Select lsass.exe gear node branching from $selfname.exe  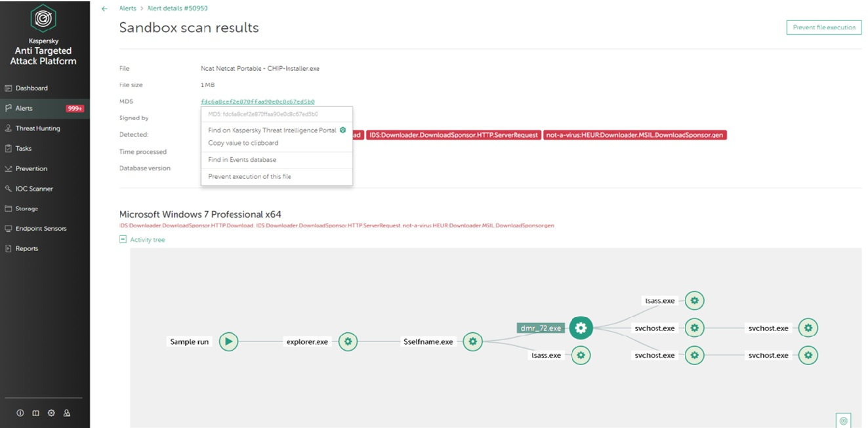581,355
